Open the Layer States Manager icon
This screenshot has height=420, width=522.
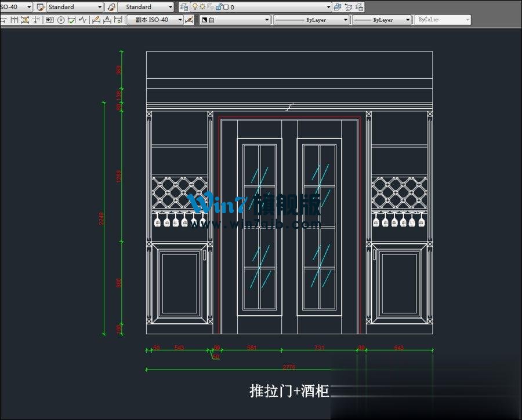pyautogui.click(x=359, y=7)
